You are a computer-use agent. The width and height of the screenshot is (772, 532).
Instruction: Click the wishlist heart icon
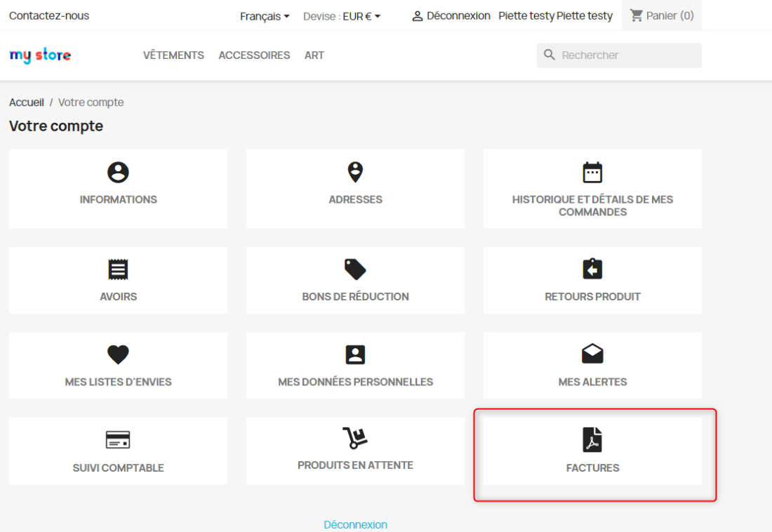point(118,354)
